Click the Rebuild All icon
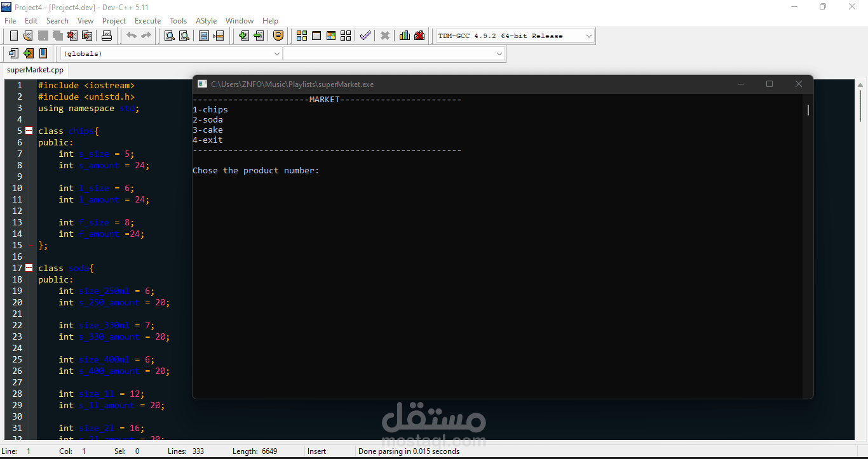Screen dimensions: 868x459 coord(346,36)
